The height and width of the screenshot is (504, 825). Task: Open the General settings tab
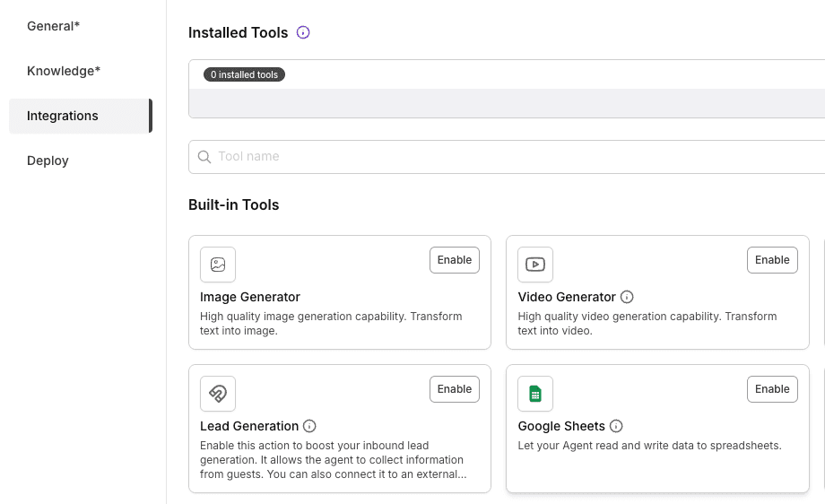pos(54,26)
